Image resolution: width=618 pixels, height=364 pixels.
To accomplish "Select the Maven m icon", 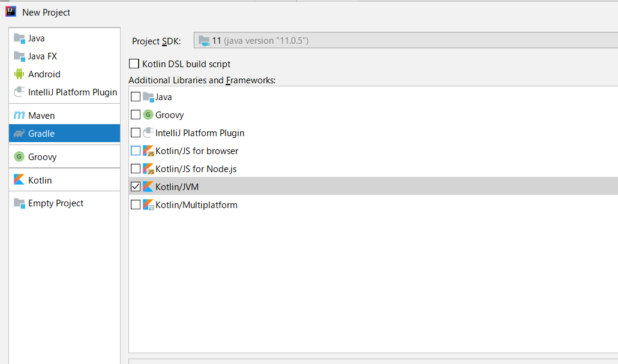I will pyautogui.click(x=19, y=115).
